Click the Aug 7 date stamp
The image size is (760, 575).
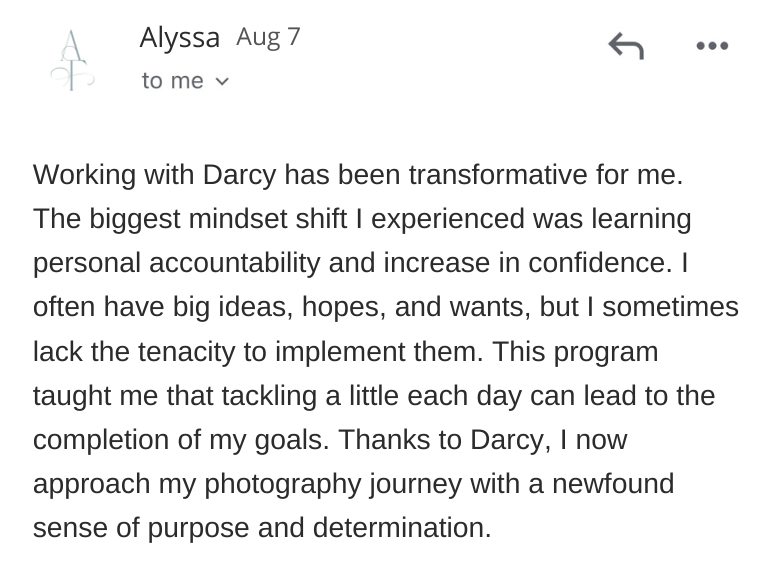pos(268,37)
